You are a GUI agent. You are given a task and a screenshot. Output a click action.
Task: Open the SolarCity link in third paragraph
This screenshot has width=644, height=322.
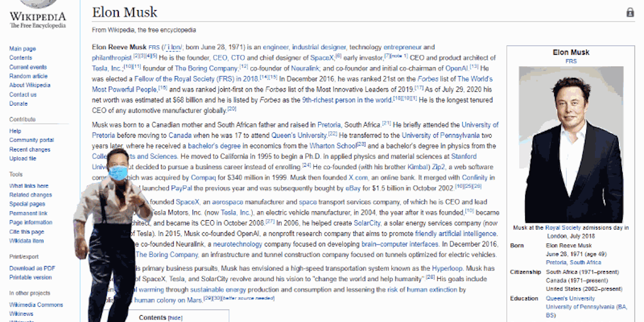(367, 223)
